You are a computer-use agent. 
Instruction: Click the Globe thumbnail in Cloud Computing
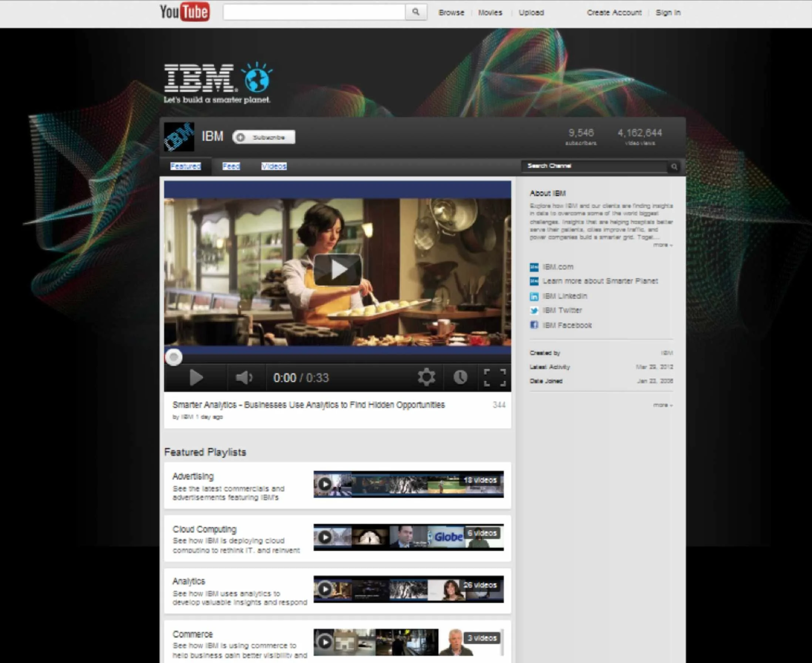coord(447,537)
